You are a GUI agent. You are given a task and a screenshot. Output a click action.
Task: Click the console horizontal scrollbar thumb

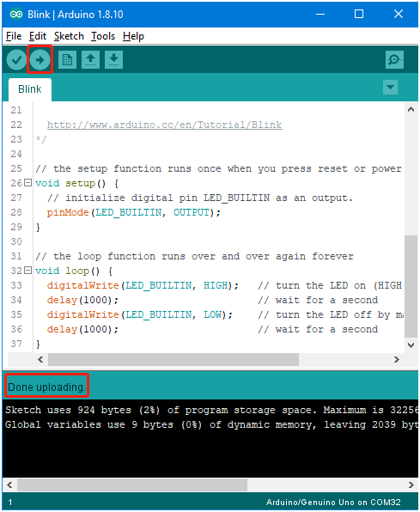[x=132, y=485]
